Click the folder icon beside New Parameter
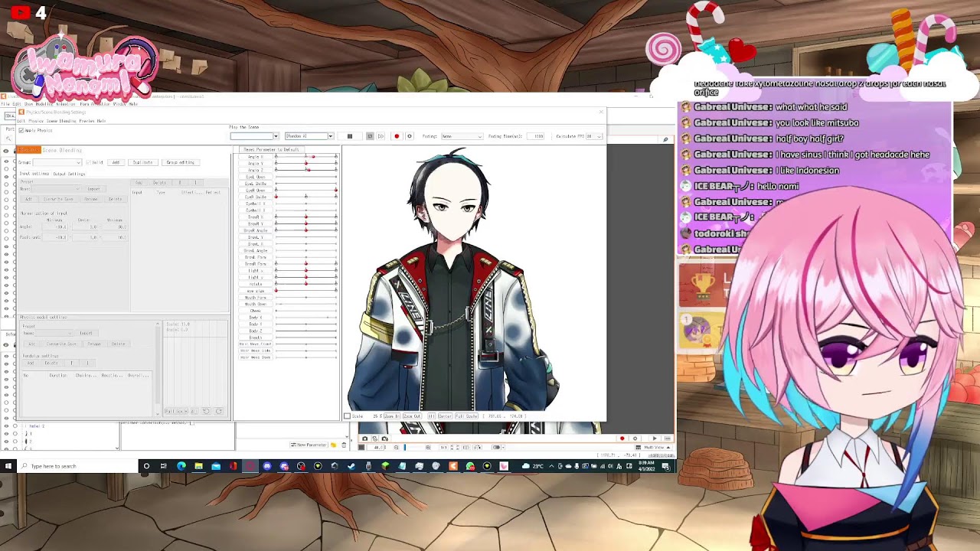 click(x=333, y=445)
